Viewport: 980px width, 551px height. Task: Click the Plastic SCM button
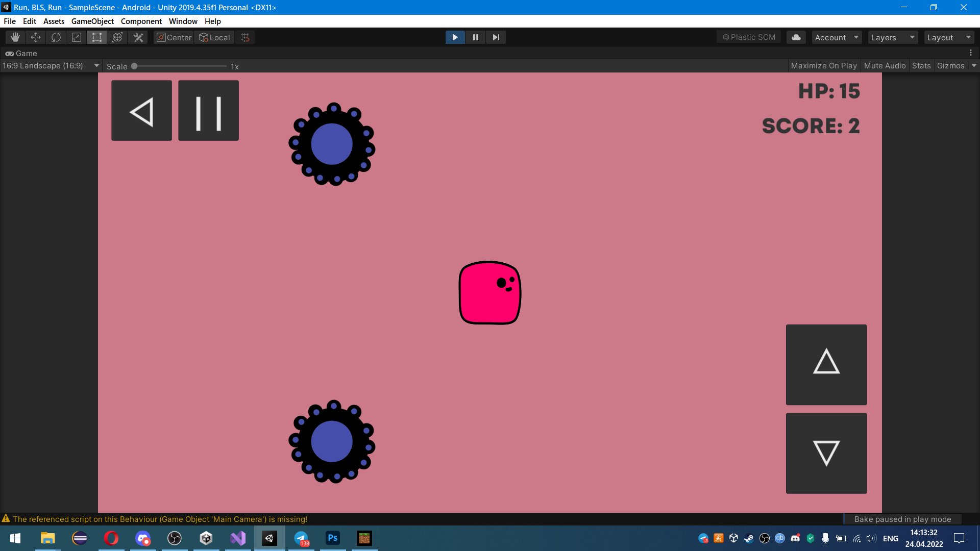[748, 37]
